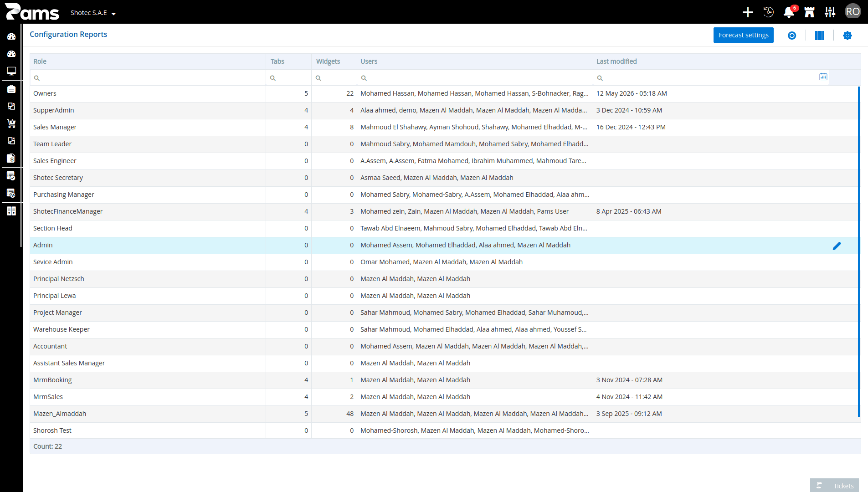Click the arrows icon just below the cart icon
This screenshot has width=868, height=492.
(x=11, y=141)
